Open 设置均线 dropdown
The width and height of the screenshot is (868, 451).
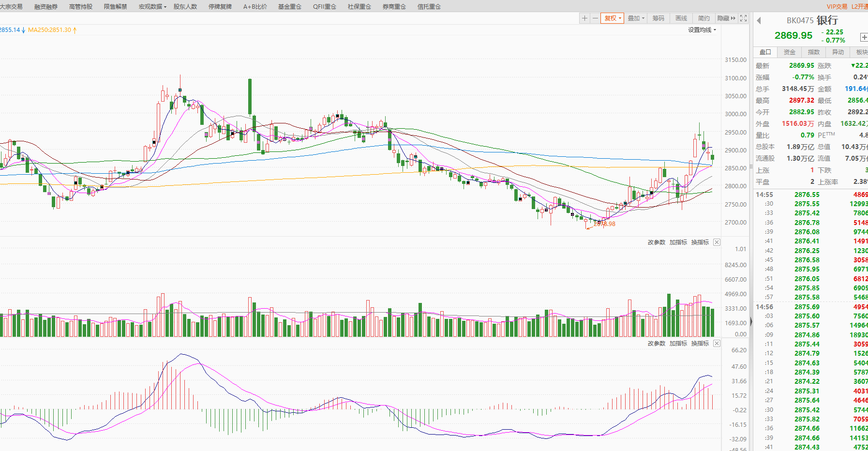702,30
